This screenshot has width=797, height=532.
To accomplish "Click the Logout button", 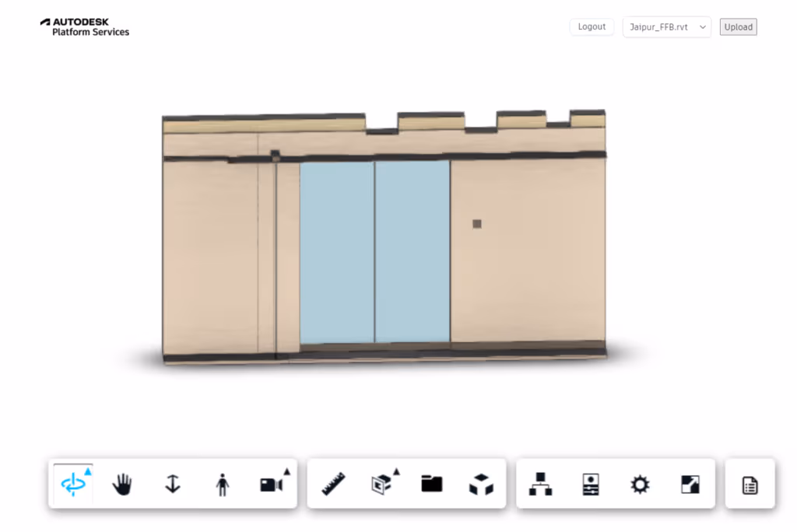I will (x=592, y=27).
